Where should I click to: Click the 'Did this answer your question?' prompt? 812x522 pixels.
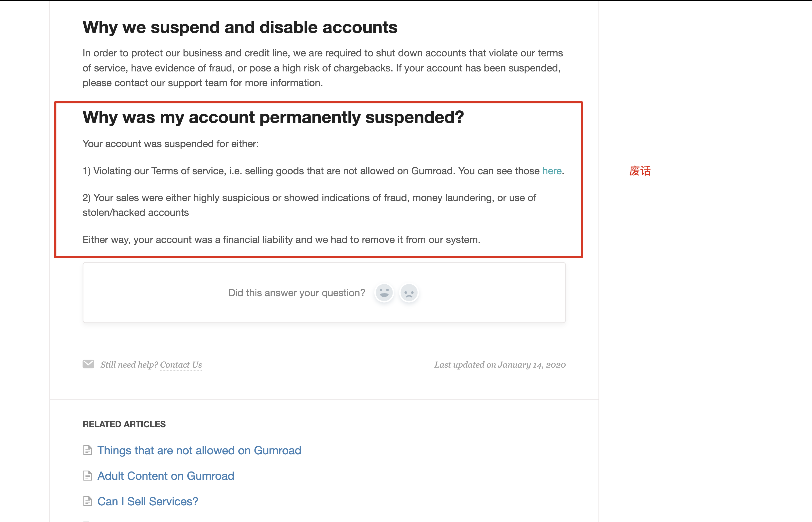pos(296,292)
